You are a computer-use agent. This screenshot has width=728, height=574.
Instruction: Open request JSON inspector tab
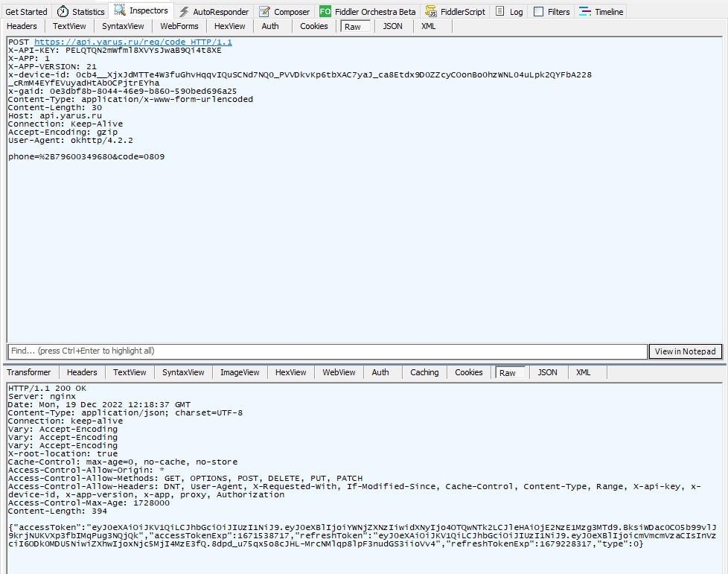(392, 26)
